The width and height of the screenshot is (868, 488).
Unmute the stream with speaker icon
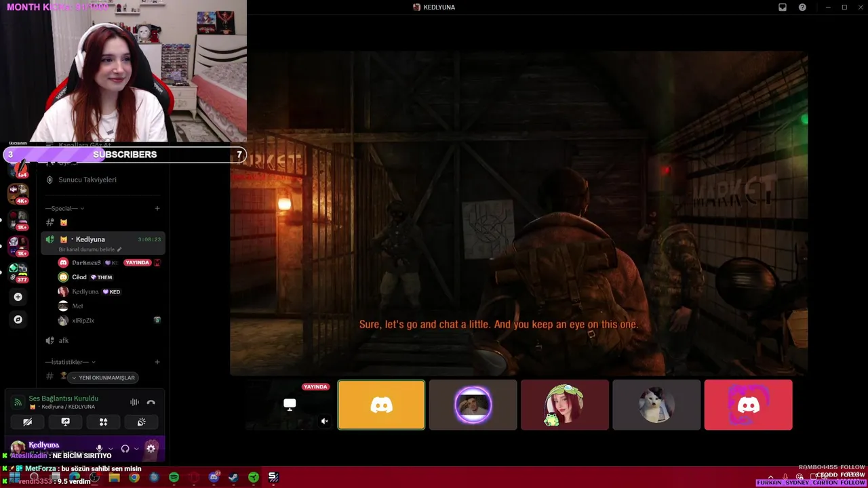pos(324,421)
